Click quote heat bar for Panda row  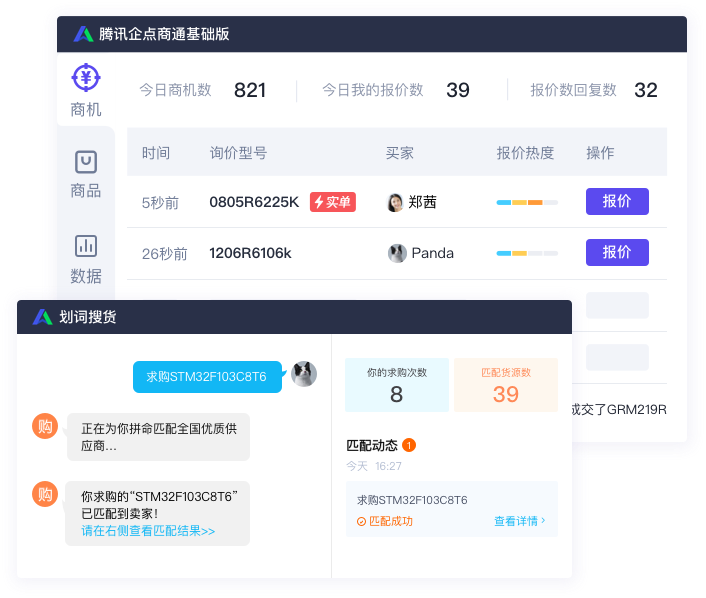click(x=527, y=254)
